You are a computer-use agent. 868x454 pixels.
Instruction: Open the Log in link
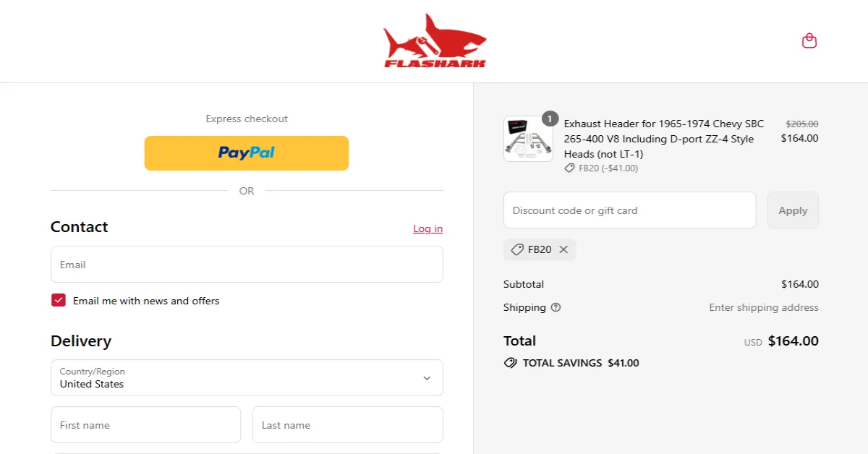427,228
